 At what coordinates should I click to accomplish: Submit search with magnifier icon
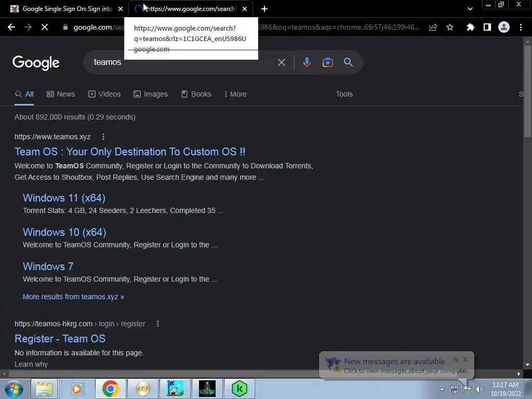tap(348, 62)
